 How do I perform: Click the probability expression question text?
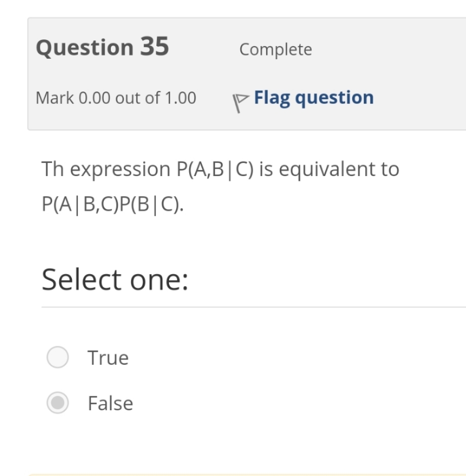click(x=220, y=185)
